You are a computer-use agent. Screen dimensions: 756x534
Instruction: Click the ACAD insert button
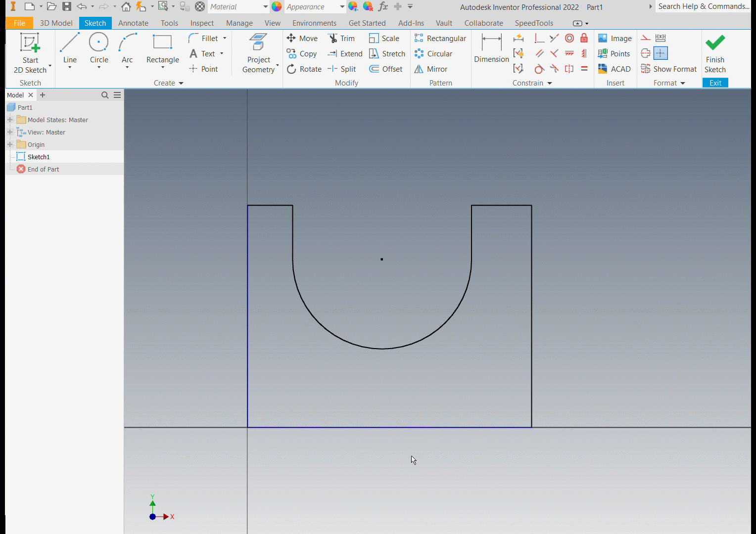[614, 69]
